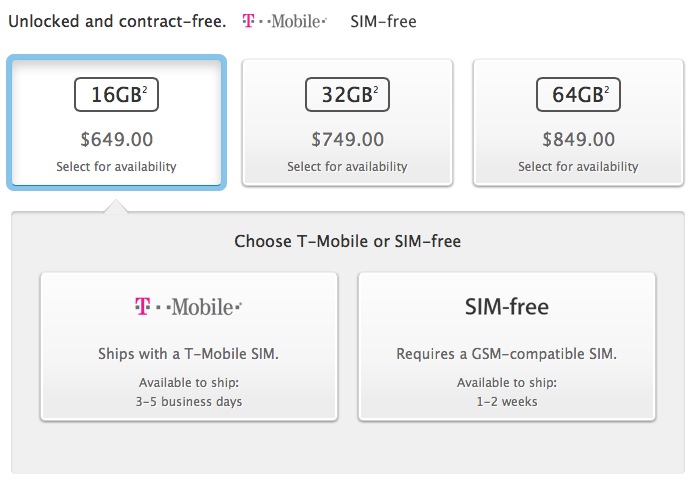Screen dimensions: 692x480
Task: Click the '1-2 weeks' shipping estimate
Action: click(507, 402)
